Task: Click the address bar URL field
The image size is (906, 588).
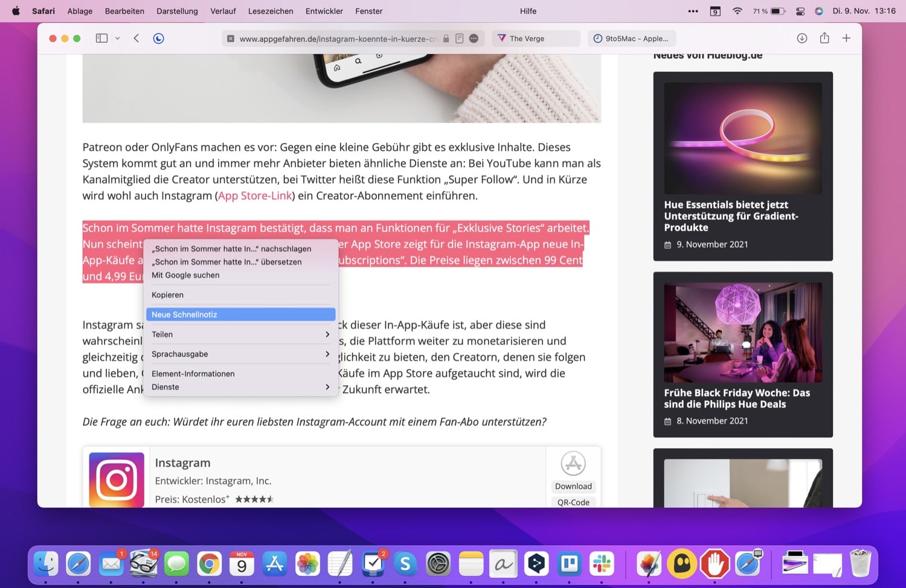Action: coord(338,39)
